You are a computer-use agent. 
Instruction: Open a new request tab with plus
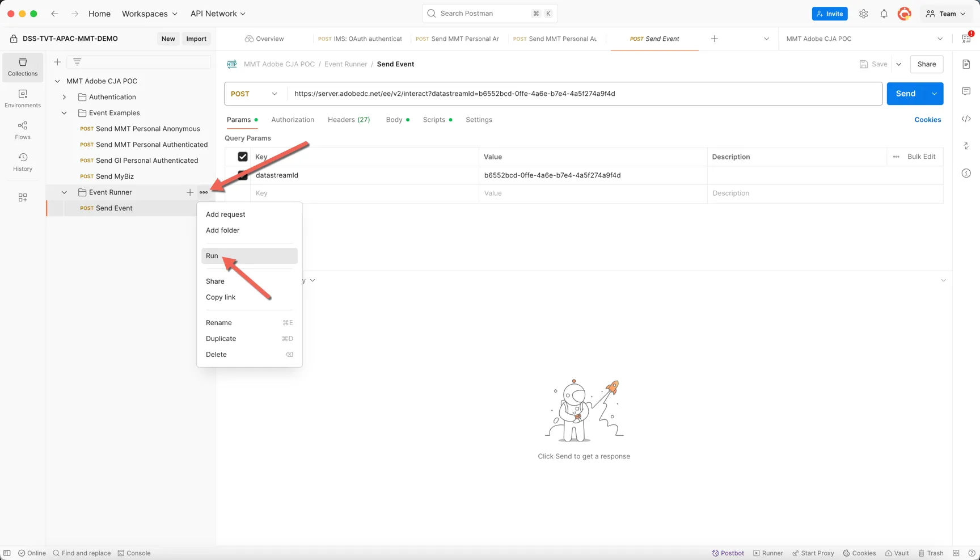[x=715, y=39]
